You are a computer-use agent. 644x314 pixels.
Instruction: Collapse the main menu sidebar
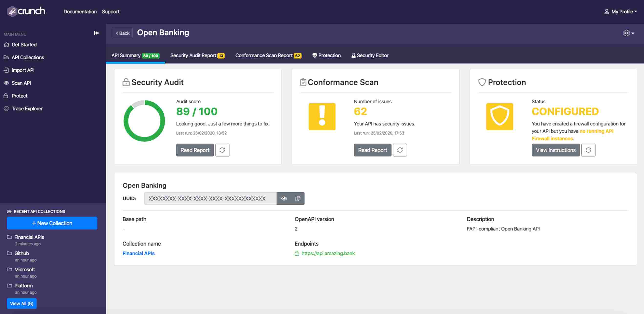(x=96, y=33)
